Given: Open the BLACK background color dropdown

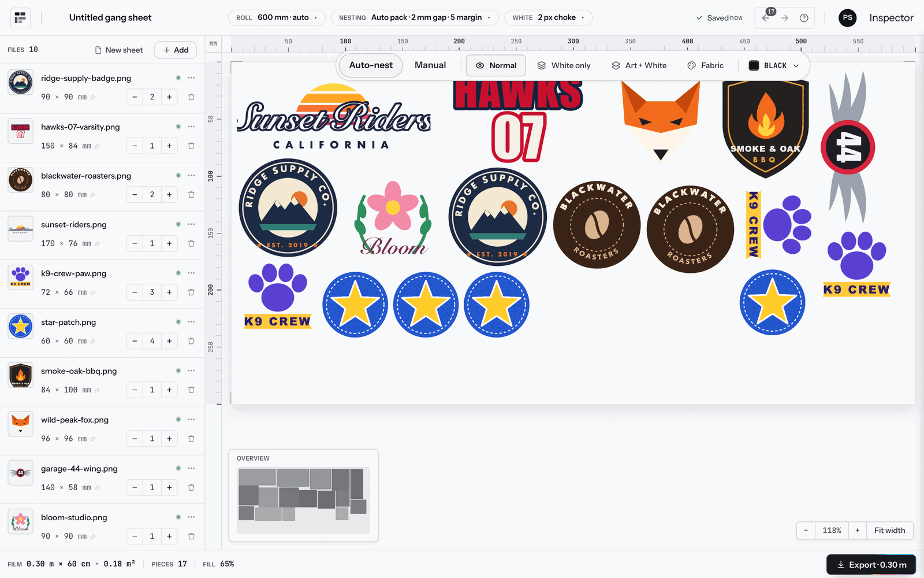Looking at the screenshot, I should point(774,65).
